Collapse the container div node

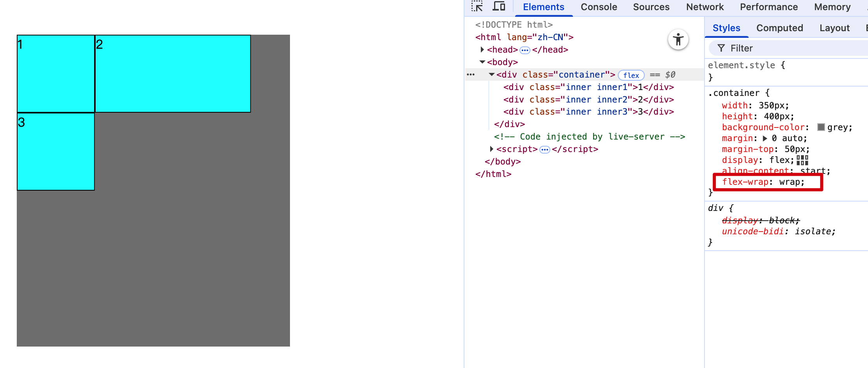(x=492, y=74)
